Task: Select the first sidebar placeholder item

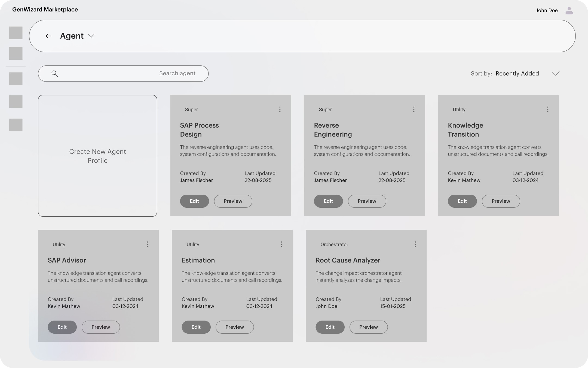Action: pos(16,33)
